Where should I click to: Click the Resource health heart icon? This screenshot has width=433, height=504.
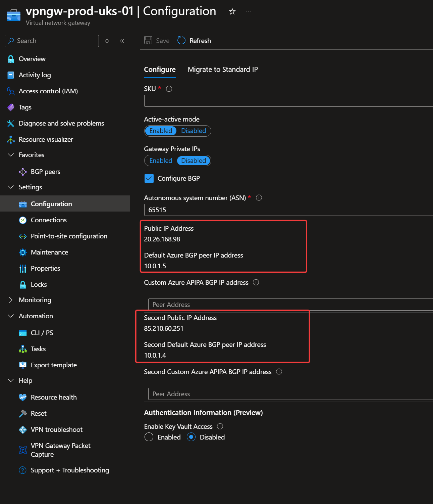[x=23, y=398]
